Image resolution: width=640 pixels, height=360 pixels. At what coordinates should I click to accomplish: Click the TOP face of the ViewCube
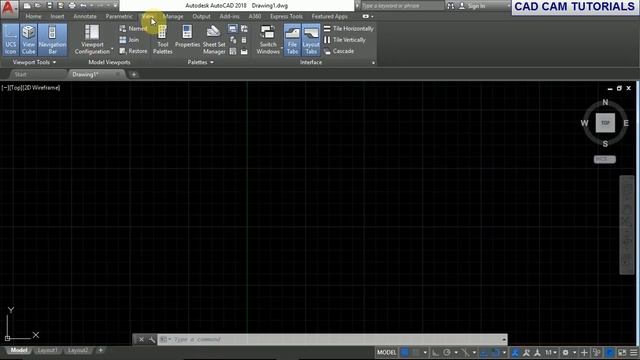click(605, 123)
